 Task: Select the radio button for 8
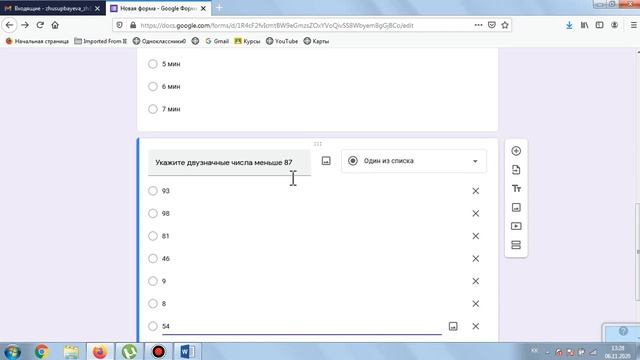click(153, 304)
